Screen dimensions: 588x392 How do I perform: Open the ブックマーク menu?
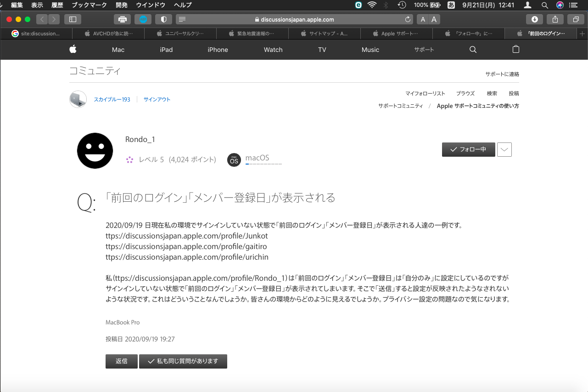click(89, 5)
